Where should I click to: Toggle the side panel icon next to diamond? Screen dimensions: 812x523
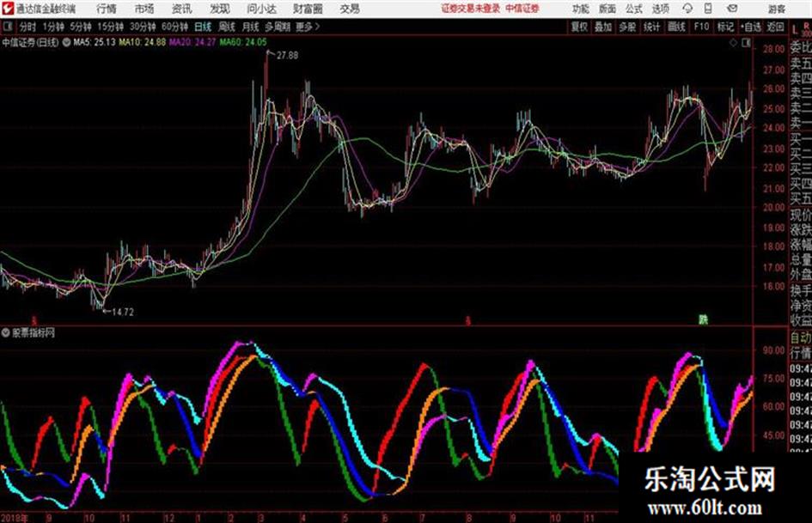[746, 43]
